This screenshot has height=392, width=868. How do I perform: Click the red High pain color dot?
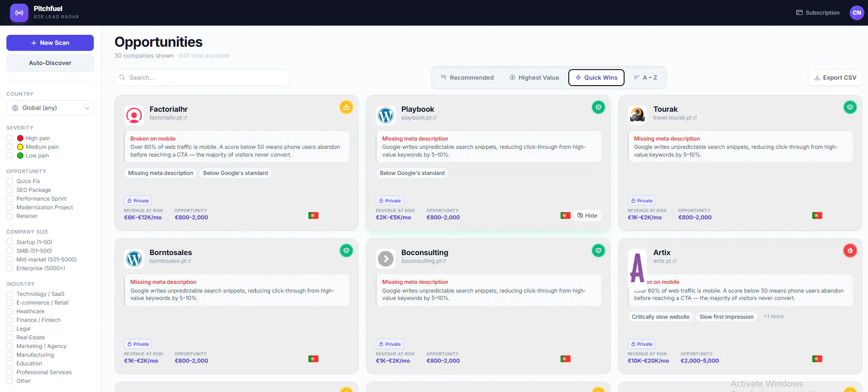[20, 138]
